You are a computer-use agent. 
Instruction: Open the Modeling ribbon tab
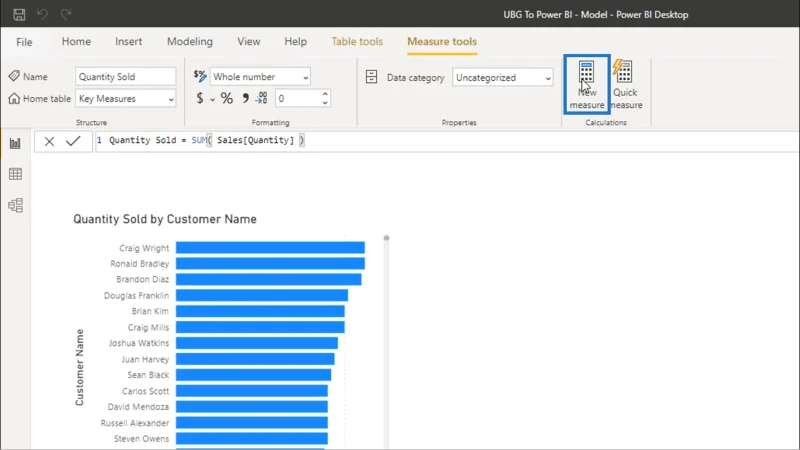pyautogui.click(x=190, y=41)
